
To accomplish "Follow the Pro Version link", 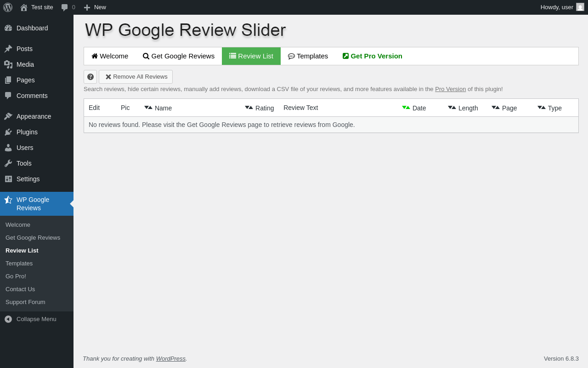I will click(x=450, y=89).
